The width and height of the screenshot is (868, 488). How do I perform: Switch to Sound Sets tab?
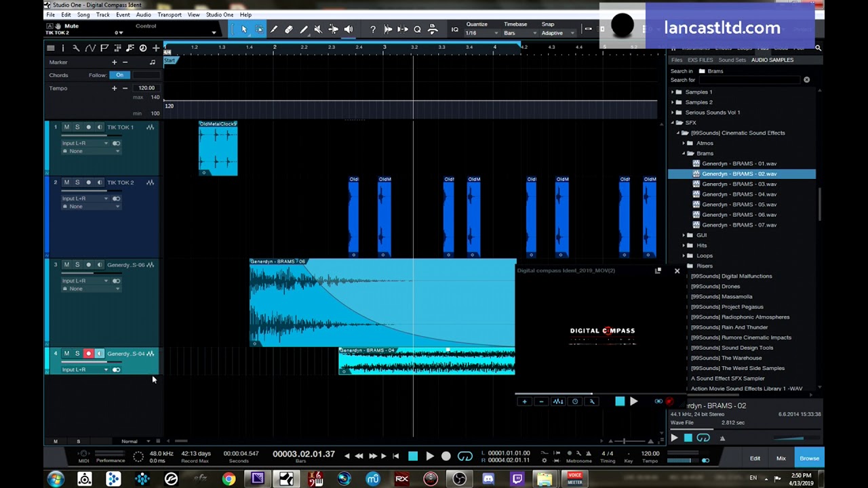pos(732,60)
